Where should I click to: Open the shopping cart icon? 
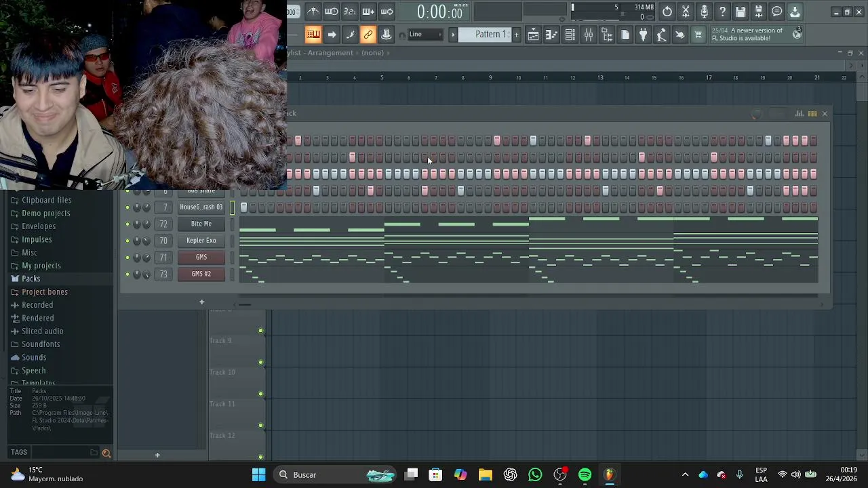click(x=698, y=35)
